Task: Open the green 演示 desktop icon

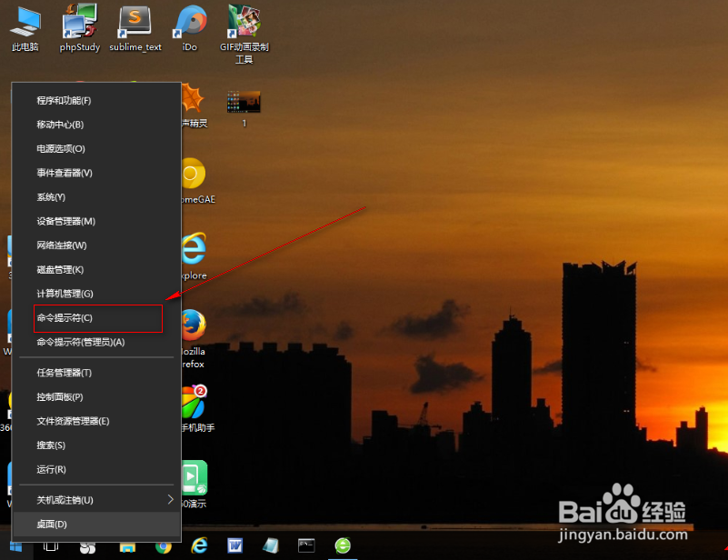Action: [x=194, y=484]
